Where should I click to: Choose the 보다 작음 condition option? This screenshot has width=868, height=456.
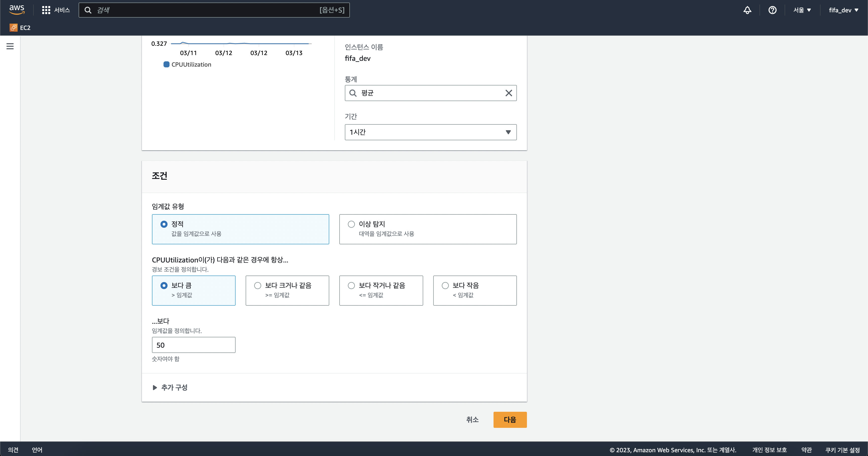click(445, 286)
